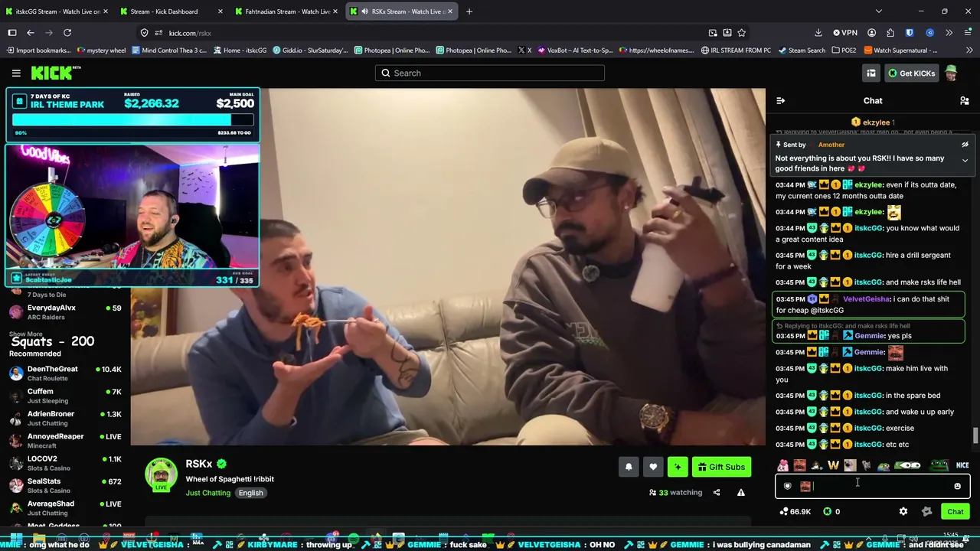This screenshot has width=980, height=551.
Task: Unpin the pinned chat message
Action: coord(965,145)
